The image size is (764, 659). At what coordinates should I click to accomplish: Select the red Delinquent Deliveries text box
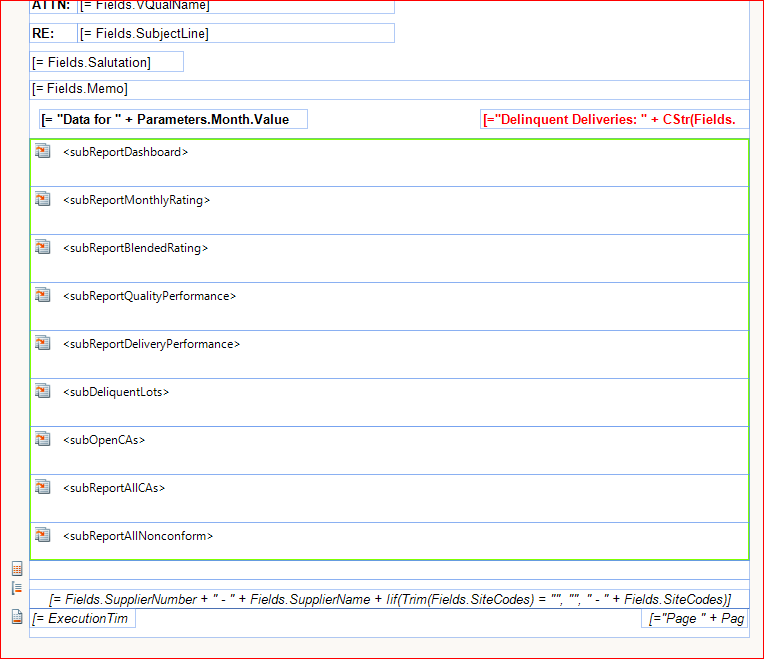[x=614, y=119]
